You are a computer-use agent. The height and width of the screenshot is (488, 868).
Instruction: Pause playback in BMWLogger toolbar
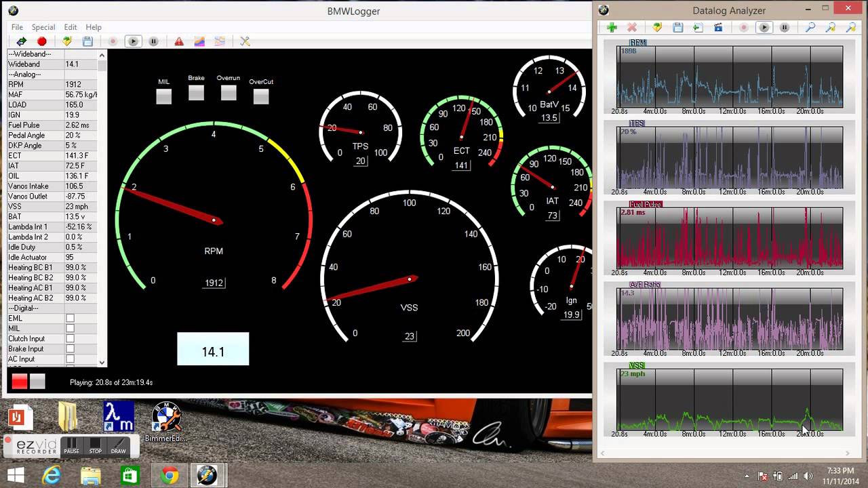(x=153, y=41)
